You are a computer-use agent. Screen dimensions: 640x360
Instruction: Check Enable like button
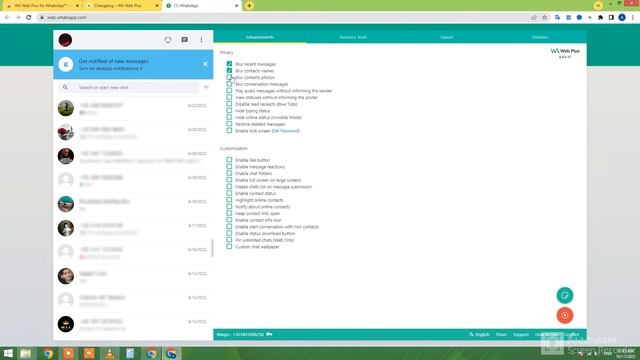pyautogui.click(x=229, y=160)
